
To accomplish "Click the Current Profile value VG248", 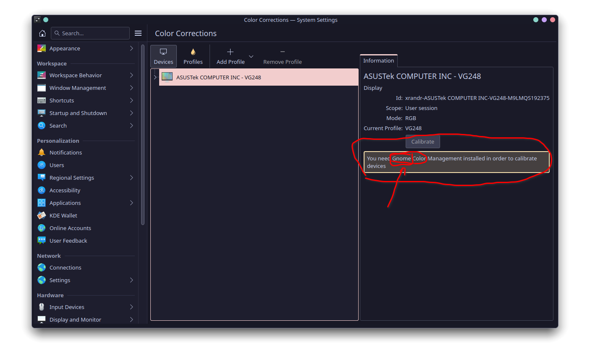I will point(413,128).
